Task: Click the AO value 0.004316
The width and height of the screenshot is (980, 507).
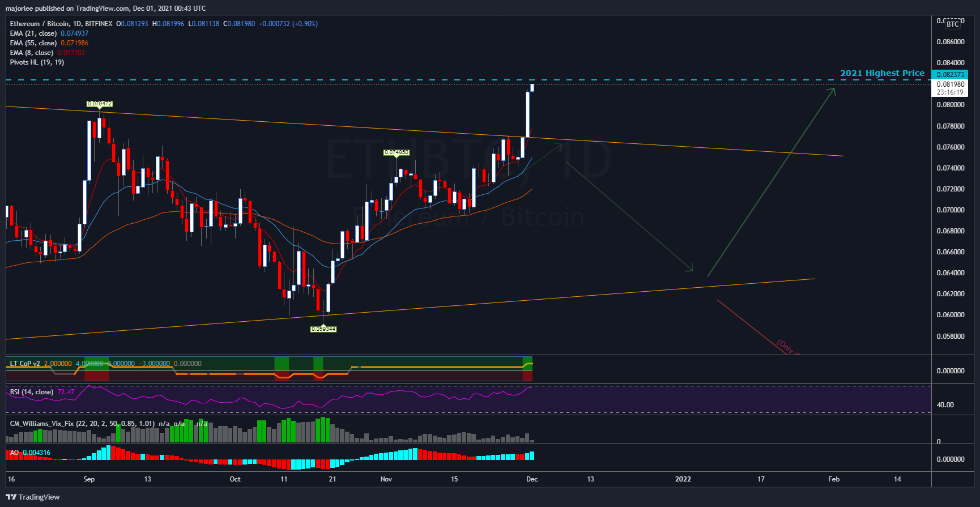Action: click(x=36, y=453)
